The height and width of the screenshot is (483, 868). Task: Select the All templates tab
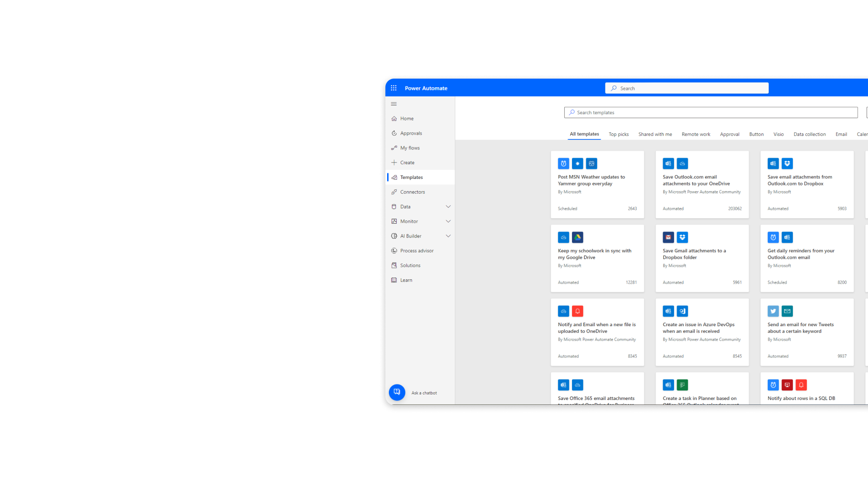(585, 134)
